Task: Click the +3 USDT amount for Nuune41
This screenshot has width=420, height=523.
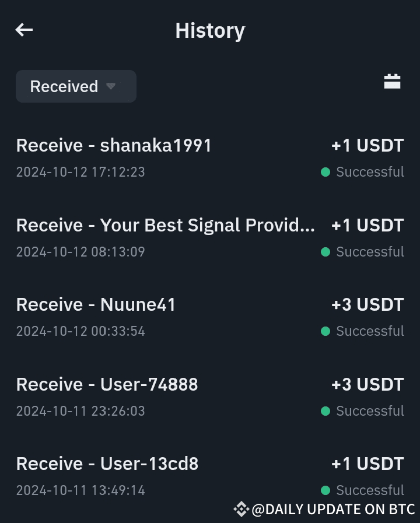Action: click(x=367, y=304)
